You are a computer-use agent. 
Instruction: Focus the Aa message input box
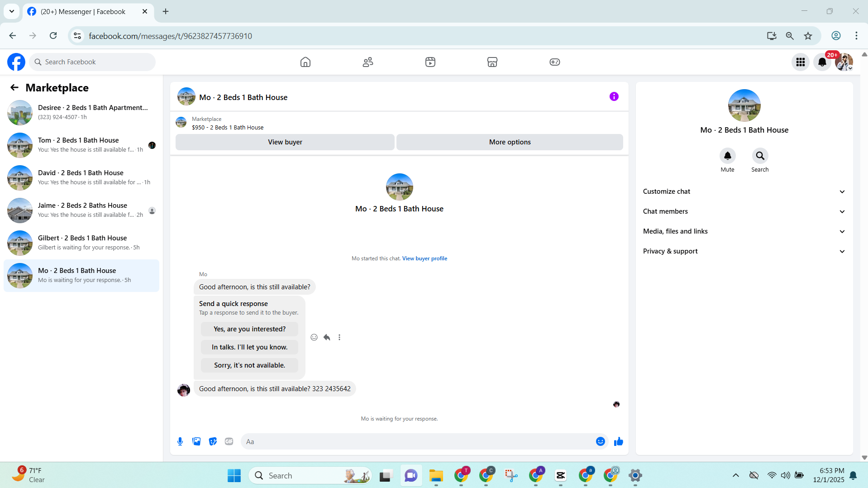418,441
